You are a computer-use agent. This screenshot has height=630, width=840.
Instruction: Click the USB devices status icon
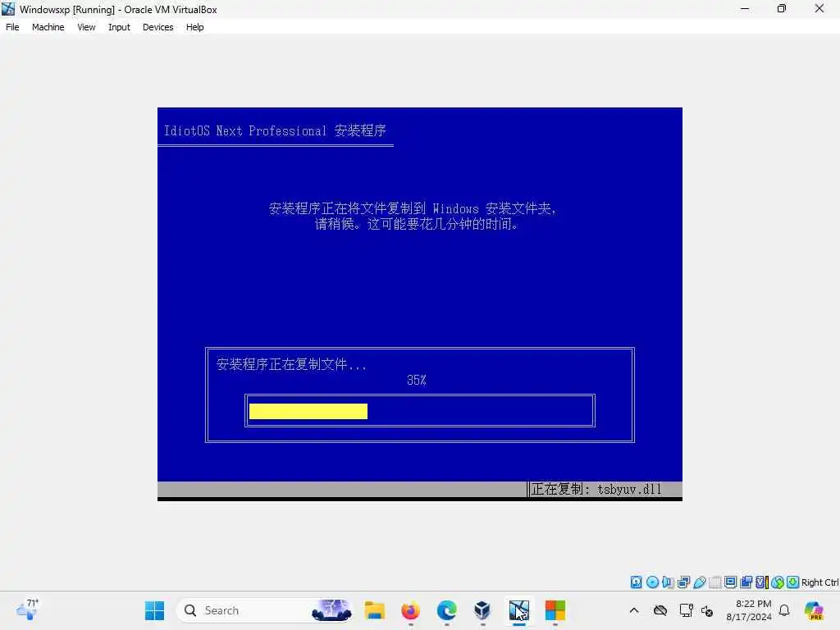point(699,582)
